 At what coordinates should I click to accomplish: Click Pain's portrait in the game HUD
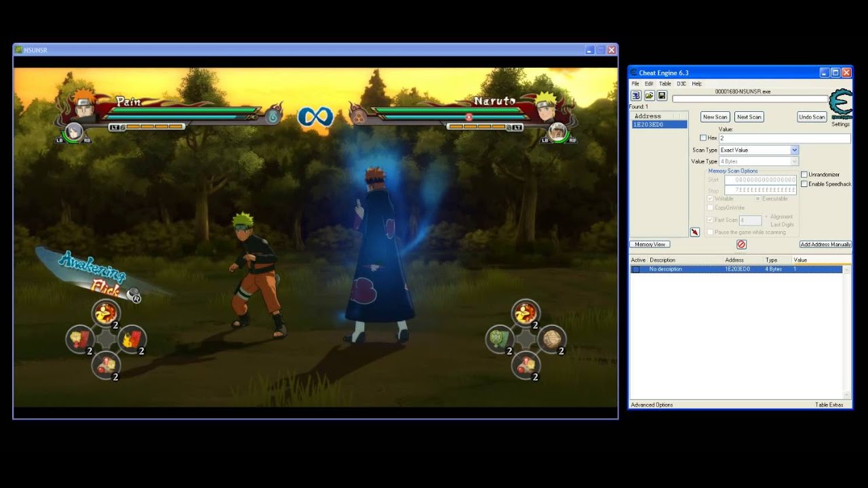pyautogui.click(x=84, y=106)
